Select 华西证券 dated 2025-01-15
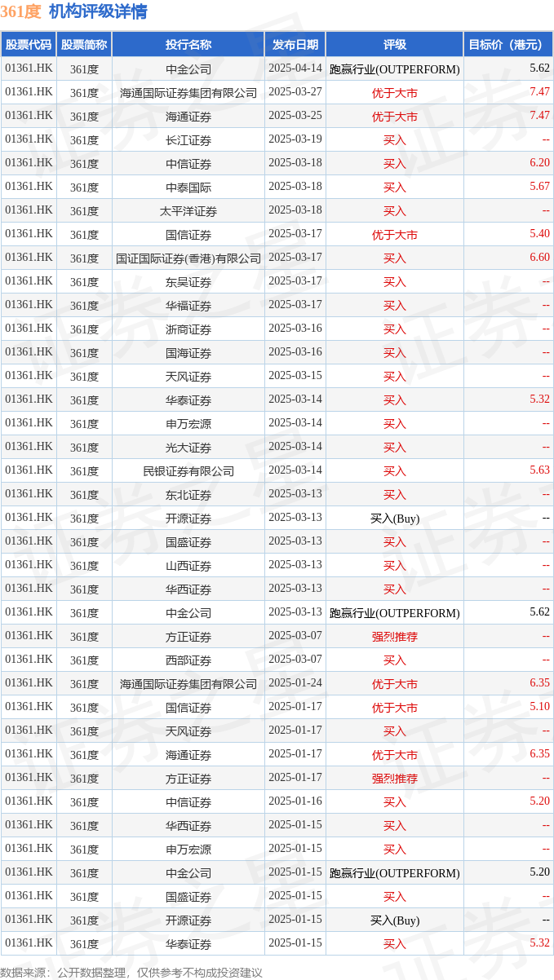Viewport: 554px width, 980px height. coord(188,826)
